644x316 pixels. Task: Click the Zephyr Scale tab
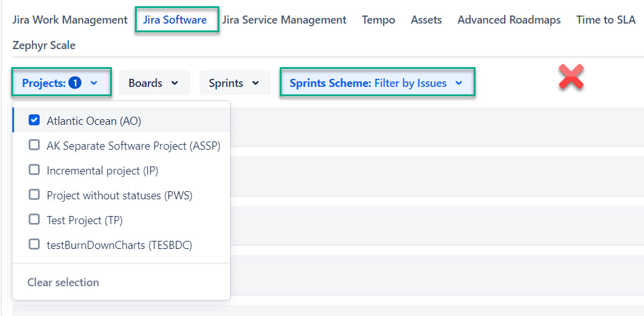pyautogui.click(x=44, y=45)
